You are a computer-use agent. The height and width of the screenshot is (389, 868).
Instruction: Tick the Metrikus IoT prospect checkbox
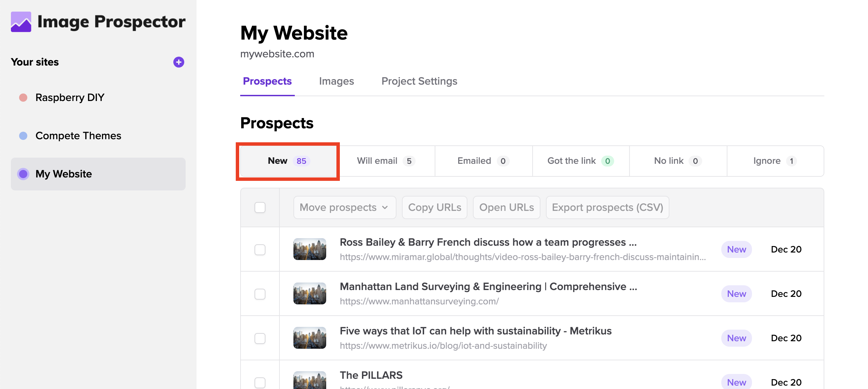click(x=260, y=338)
